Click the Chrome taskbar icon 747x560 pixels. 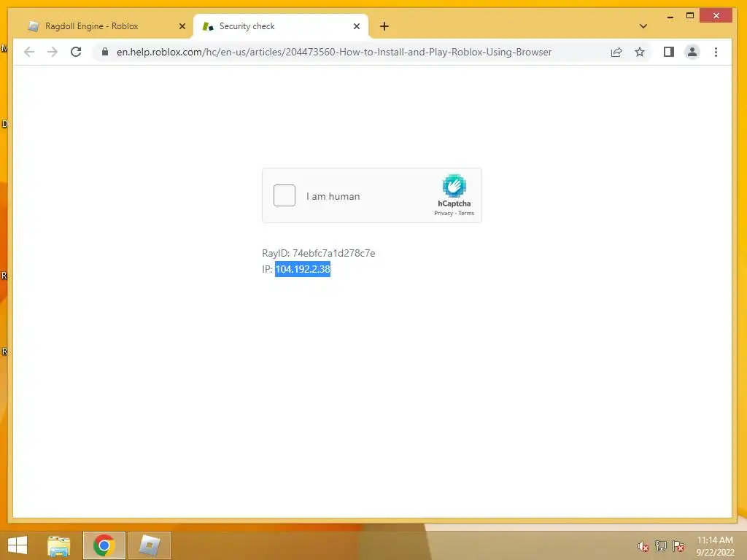[x=104, y=545]
